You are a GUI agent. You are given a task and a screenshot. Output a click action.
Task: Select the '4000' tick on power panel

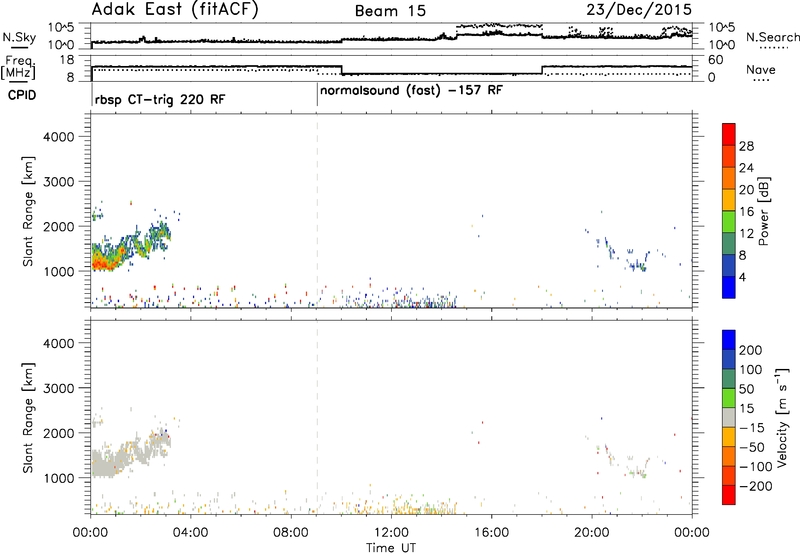pos(59,137)
